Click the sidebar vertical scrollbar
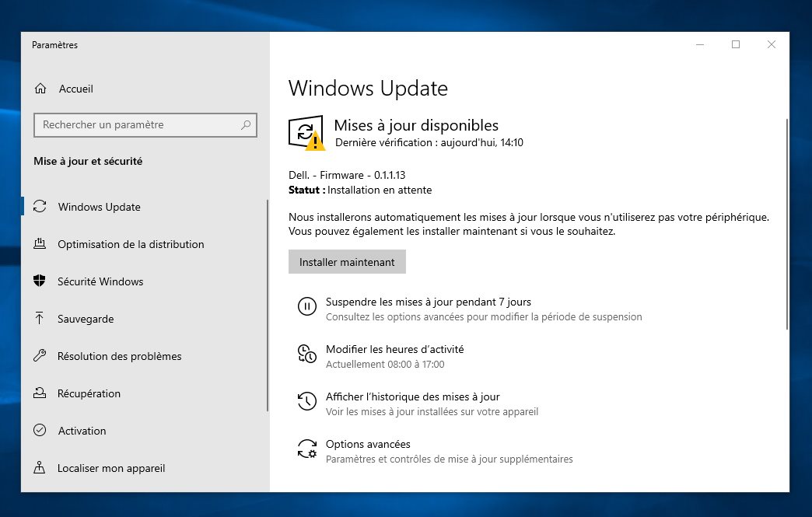Screen dimensions: 812x517 (x=268, y=306)
